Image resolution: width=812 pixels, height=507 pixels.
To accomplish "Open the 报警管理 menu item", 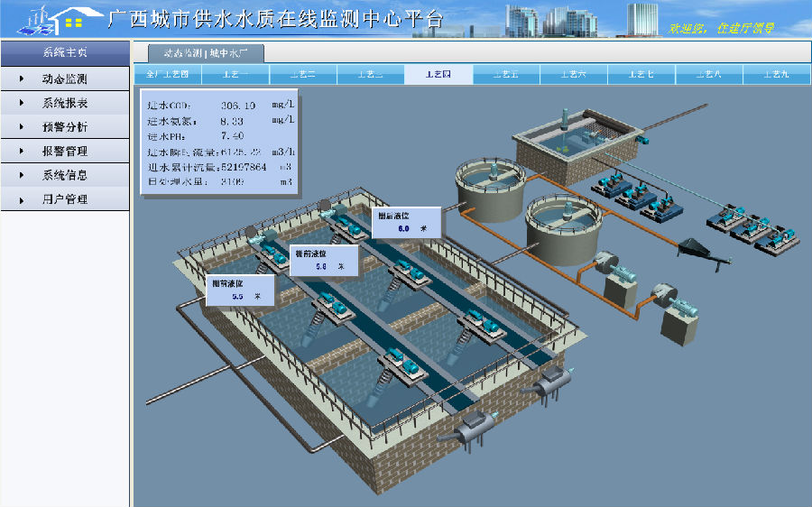I will pyautogui.click(x=65, y=152).
